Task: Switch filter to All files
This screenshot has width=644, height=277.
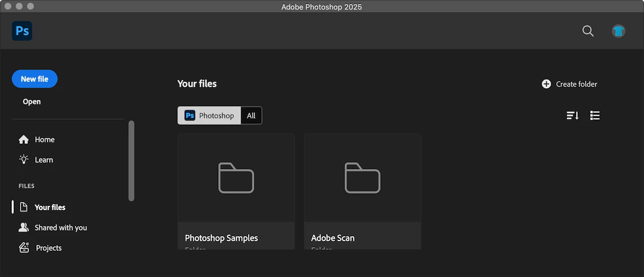Action: point(251,115)
